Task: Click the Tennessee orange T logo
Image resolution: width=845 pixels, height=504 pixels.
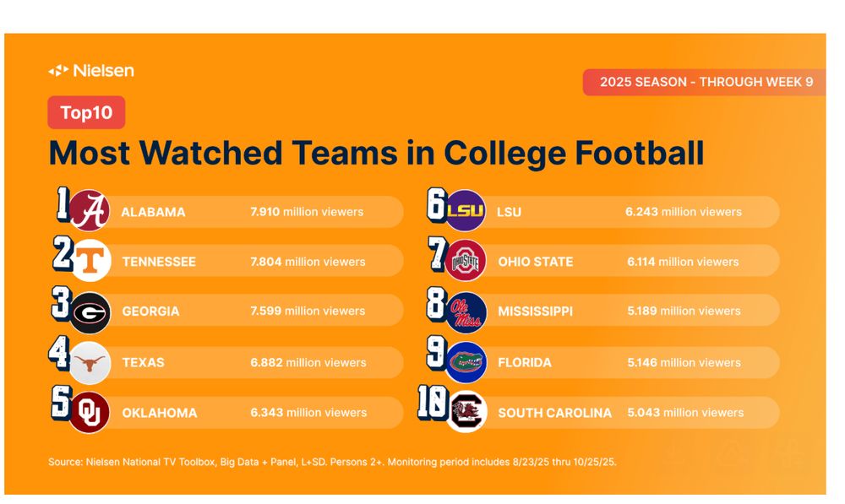Action: (x=90, y=261)
